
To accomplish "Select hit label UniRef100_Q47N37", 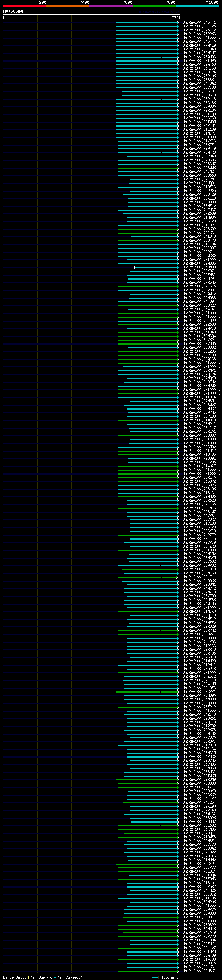I will [x=199, y=210].
